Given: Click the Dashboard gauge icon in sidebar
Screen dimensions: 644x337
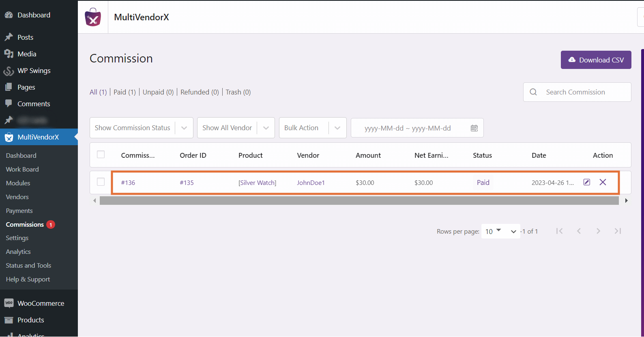Looking at the screenshot, I should tap(9, 15).
